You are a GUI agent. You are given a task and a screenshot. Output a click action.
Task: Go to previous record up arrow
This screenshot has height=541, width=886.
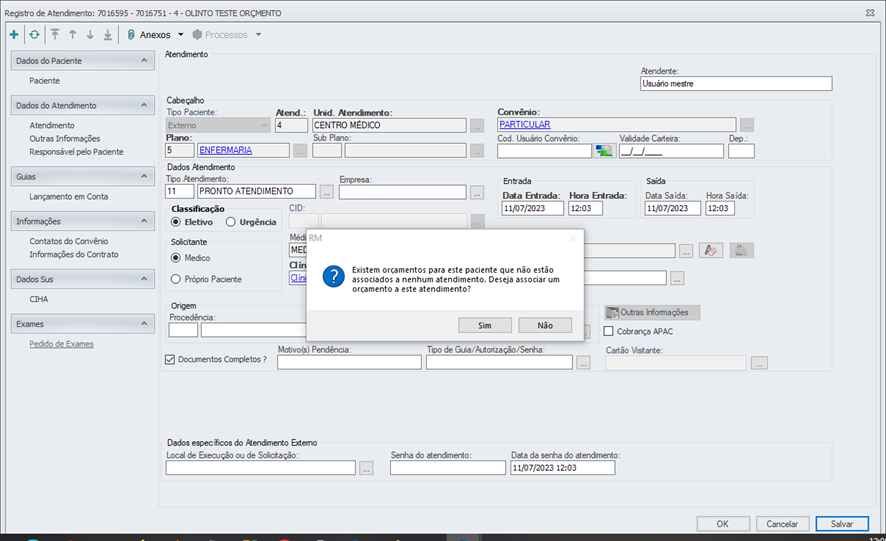[x=72, y=35]
